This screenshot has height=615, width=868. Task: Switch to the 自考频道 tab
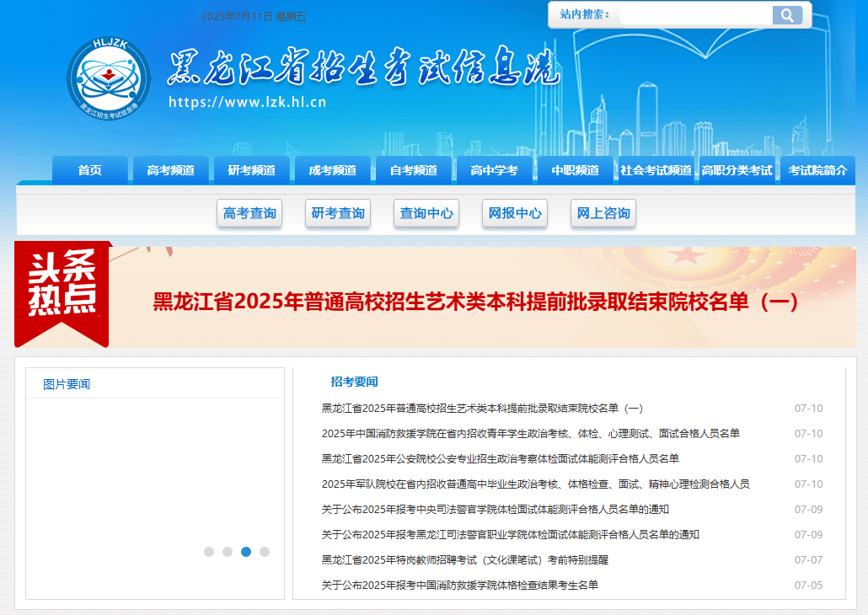pyautogui.click(x=413, y=170)
